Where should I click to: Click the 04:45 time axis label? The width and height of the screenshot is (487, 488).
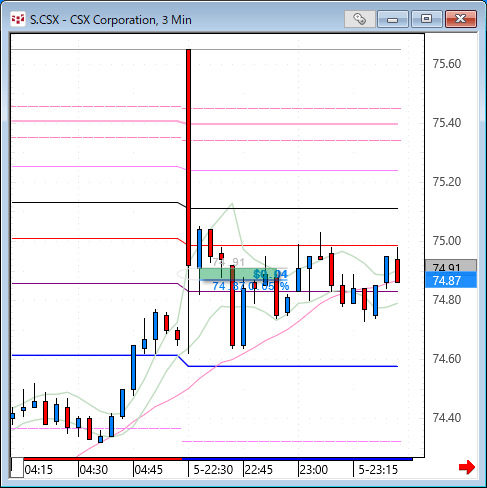point(149,470)
